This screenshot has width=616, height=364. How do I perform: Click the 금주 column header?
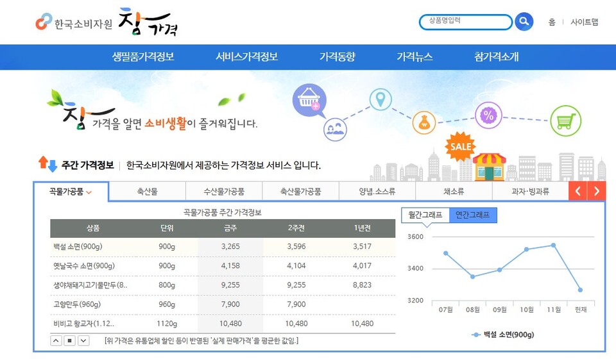coord(230,228)
